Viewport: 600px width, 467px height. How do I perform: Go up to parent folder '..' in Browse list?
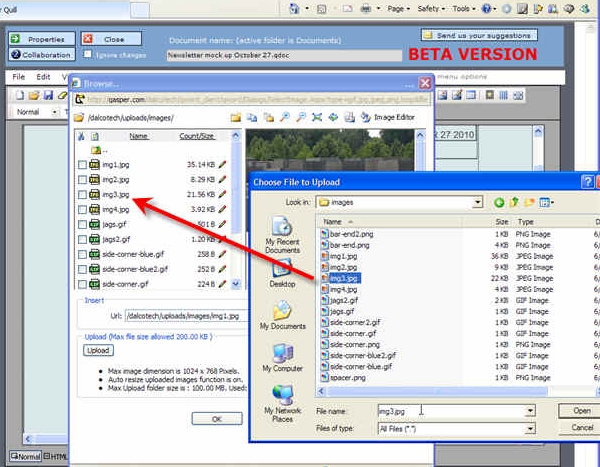99,150
